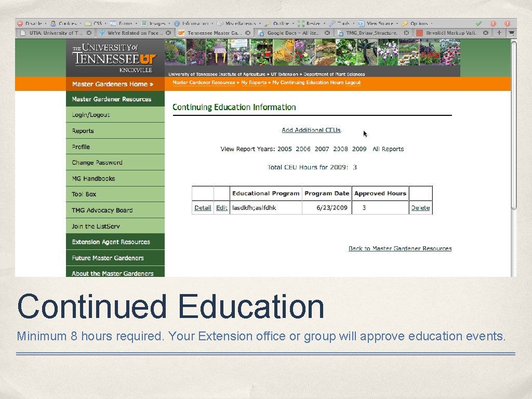Switch to the We're Related on Face... tab

[x=135, y=33]
